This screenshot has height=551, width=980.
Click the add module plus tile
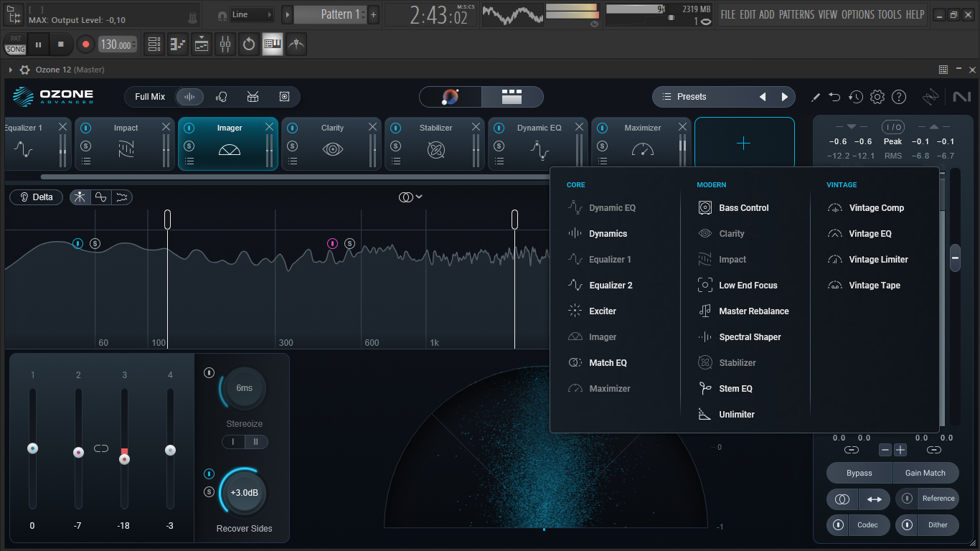pyautogui.click(x=744, y=143)
